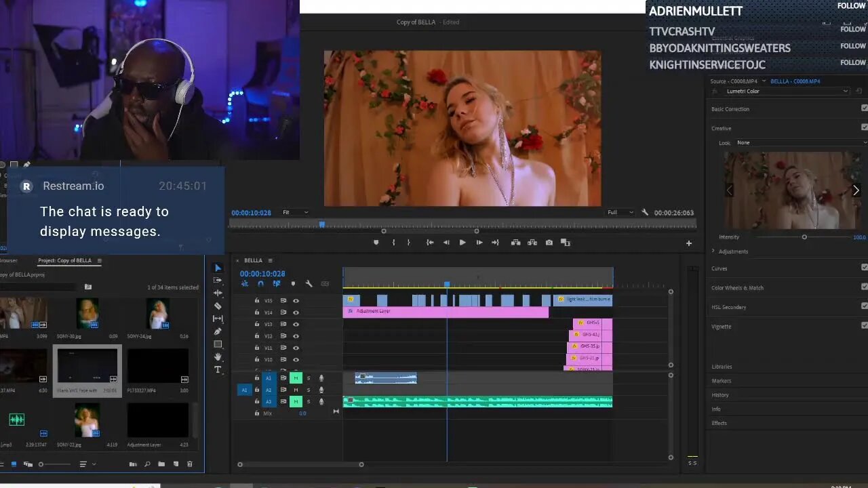
Task: Mute audio track A2
Action: [x=296, y=390]
